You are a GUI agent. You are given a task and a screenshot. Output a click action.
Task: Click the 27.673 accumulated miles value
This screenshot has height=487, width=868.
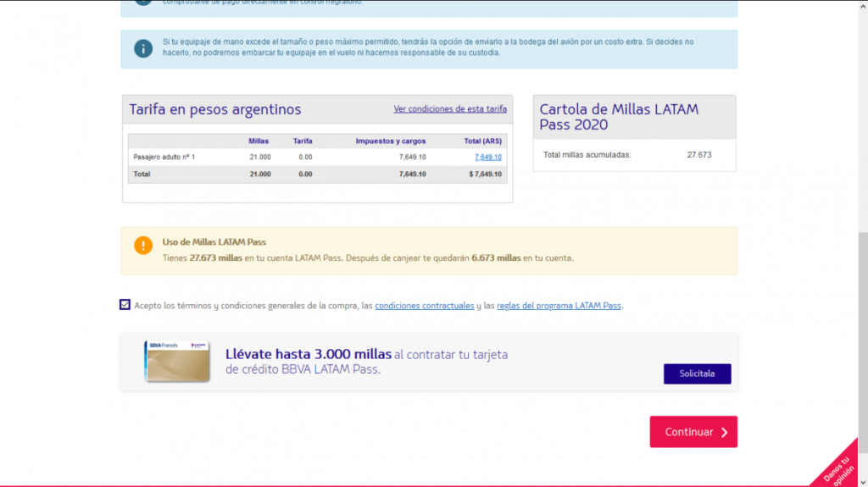(x=699, y=155)
